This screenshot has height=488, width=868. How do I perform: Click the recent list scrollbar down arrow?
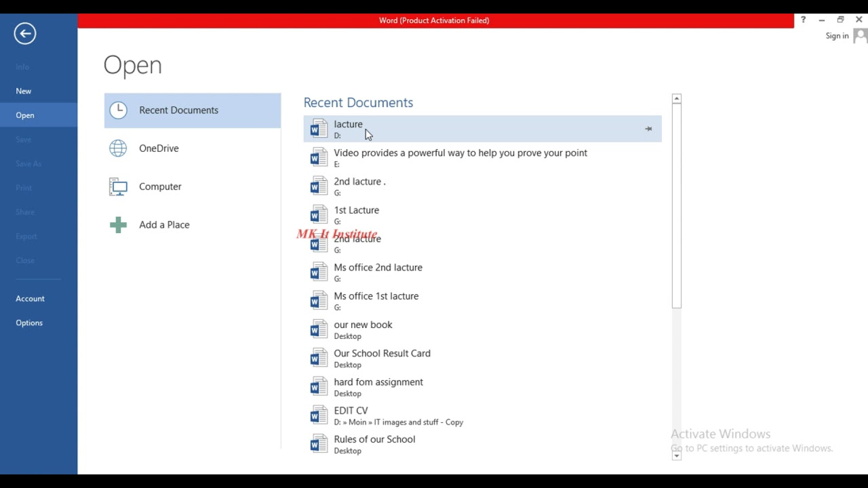coord(676,455)
